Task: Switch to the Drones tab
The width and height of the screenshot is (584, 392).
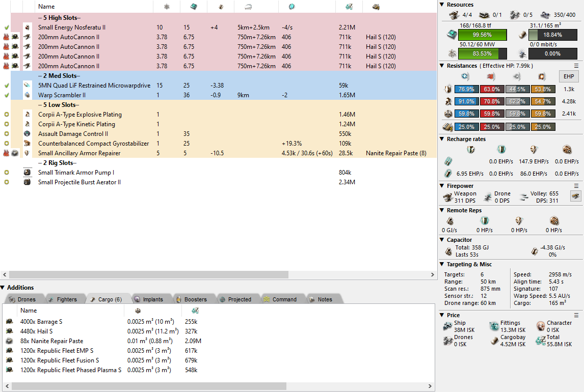Action: pyautogui.click(x=23, y=299)
